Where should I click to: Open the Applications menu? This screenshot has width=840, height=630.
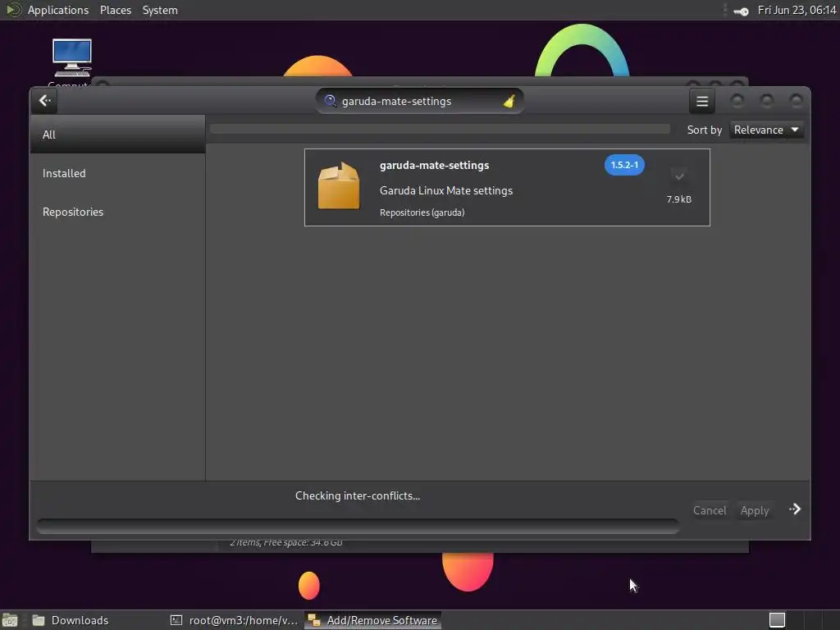coord(58,10)
